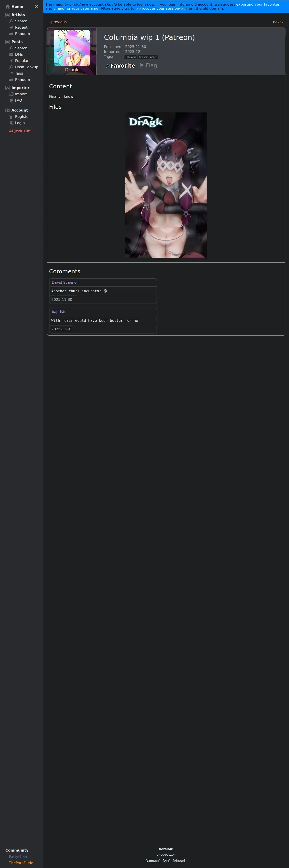Click the Importer section icon
The width and height of the screenshot is (289, 868).
click(x=7, y=88)
